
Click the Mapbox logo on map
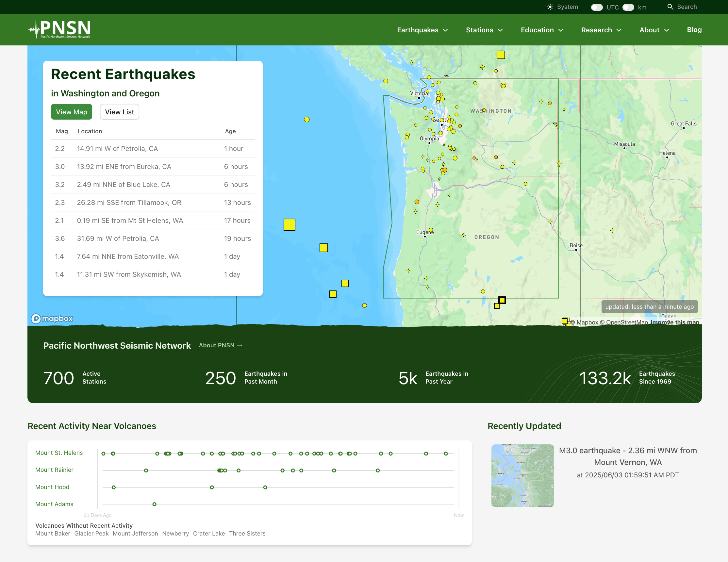(52, 318)
